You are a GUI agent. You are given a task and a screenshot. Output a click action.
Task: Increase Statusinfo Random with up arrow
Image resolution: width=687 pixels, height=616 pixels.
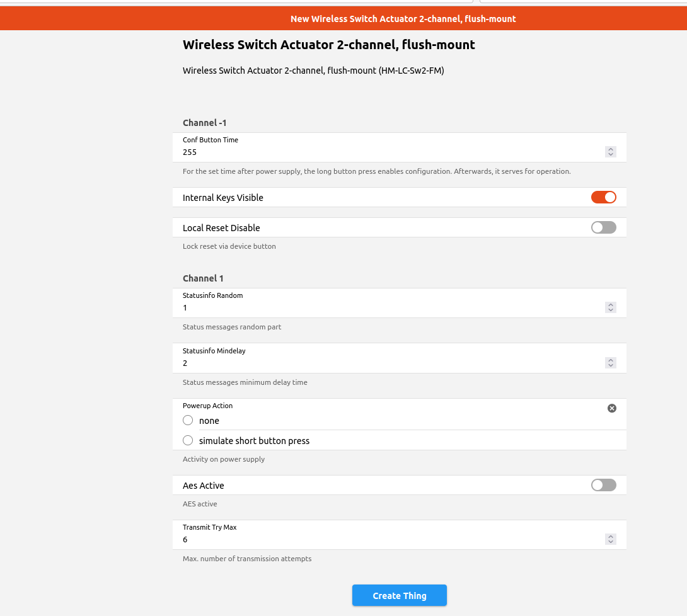(610, 305)
